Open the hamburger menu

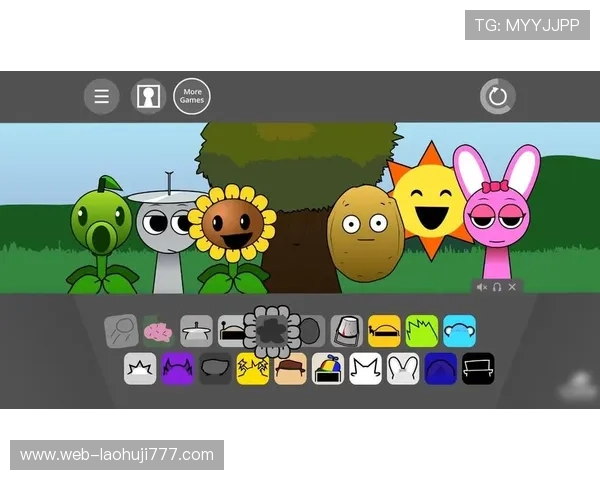101,96
